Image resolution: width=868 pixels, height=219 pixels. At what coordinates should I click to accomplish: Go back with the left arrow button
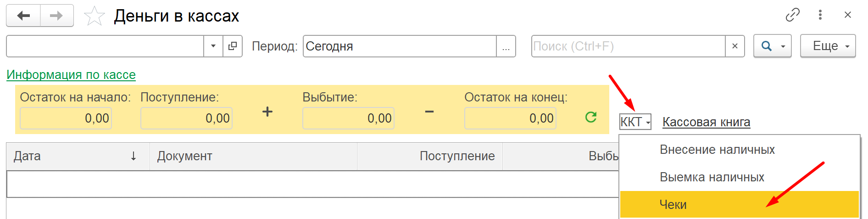point(23,16)
